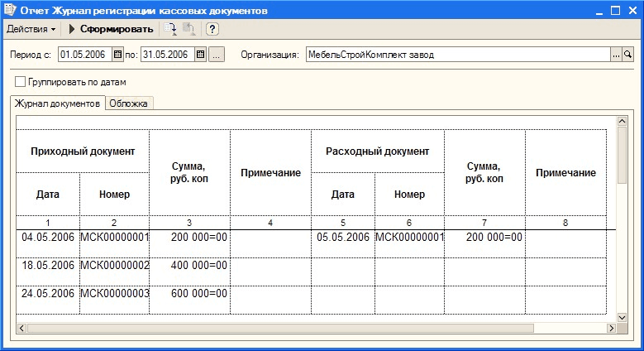Viewport: 644px width, 351px height.
Task: Click the Дата header under Приходный документ
Action: click(48, 195)
